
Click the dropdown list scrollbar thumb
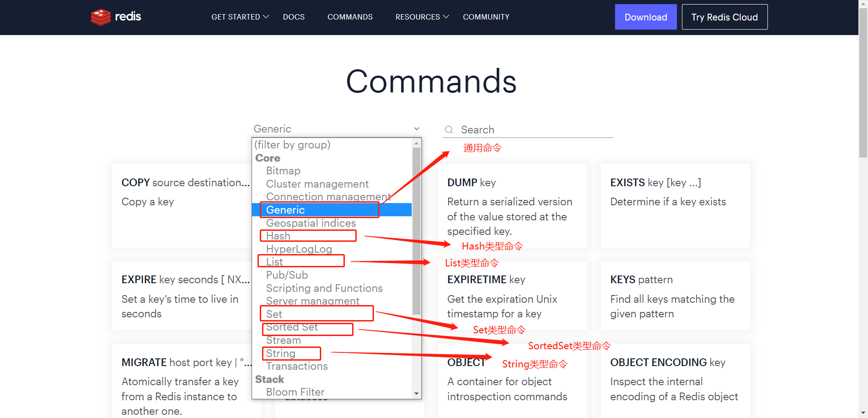click(x=416, y=231)
